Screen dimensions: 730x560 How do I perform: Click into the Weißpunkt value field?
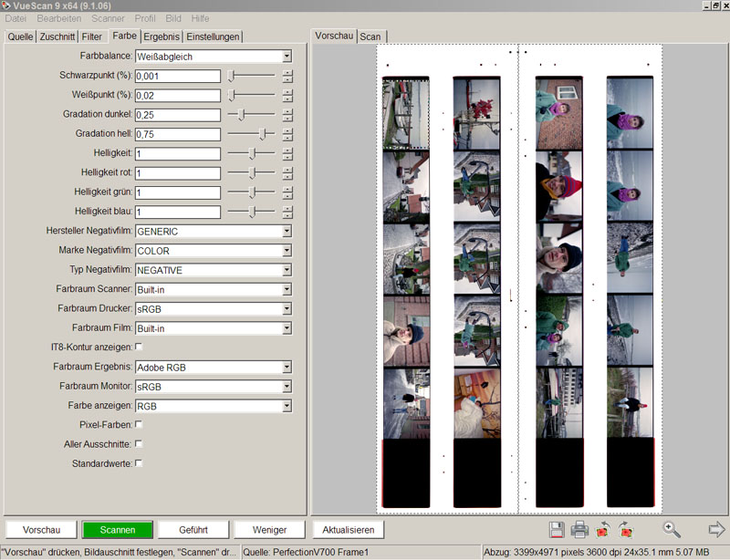pyautogui.click(x=177, y=96)
